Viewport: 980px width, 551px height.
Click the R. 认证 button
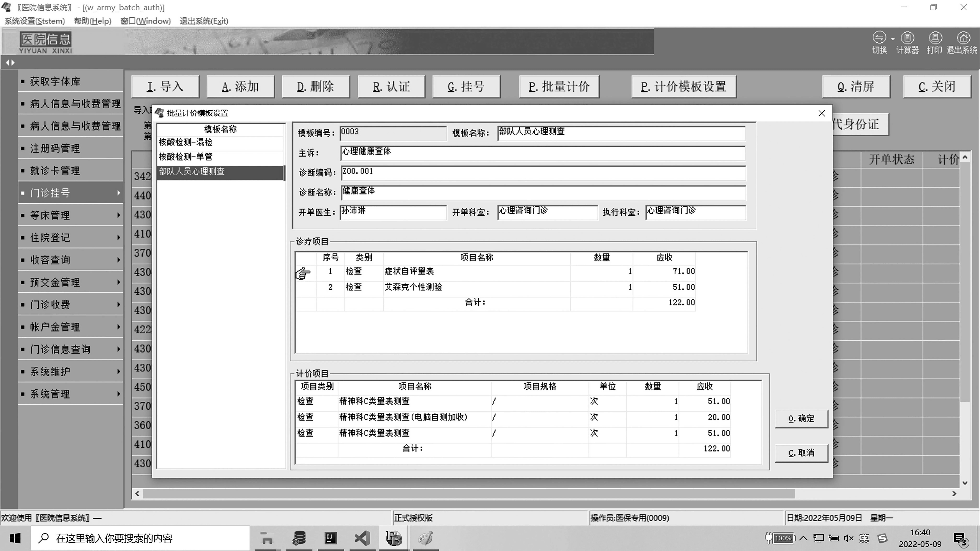point(391,87)
